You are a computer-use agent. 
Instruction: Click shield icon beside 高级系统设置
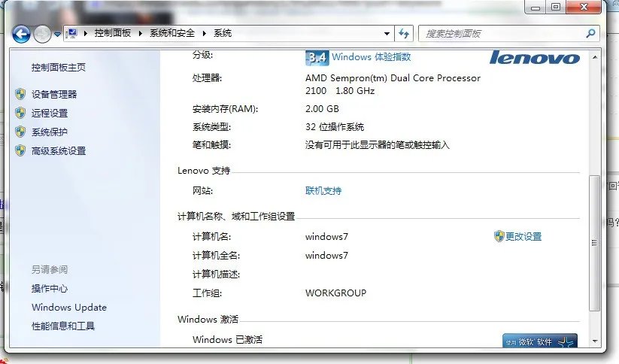click(x=20, y=150)
